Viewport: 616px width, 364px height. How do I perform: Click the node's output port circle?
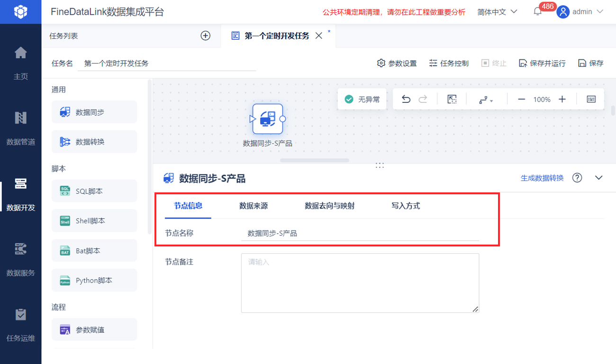[282, 119]
